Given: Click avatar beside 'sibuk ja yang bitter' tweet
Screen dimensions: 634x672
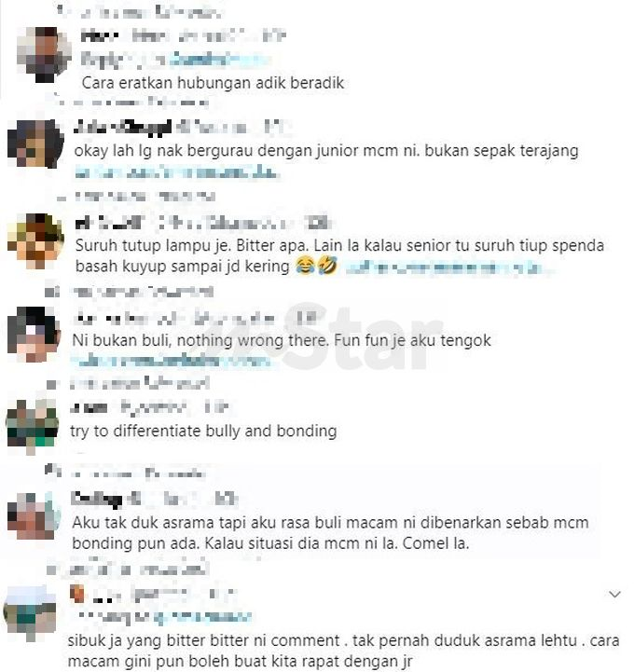Looking at the screenshot, I should [x=30, y=613].
